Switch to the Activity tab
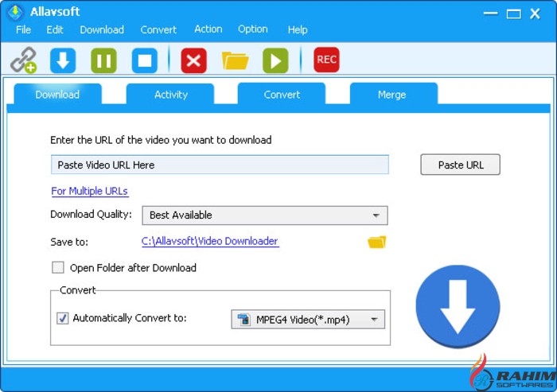557x392 pixels. 170,94
